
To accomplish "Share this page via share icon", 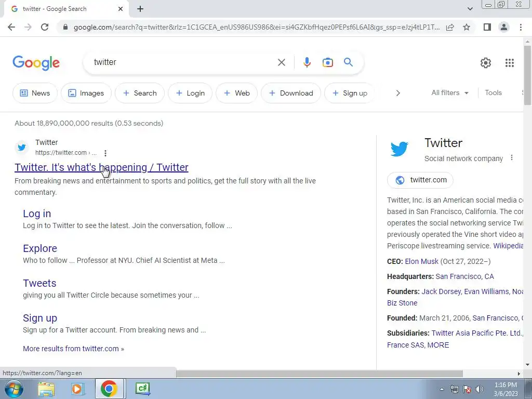I will point(450,27).
